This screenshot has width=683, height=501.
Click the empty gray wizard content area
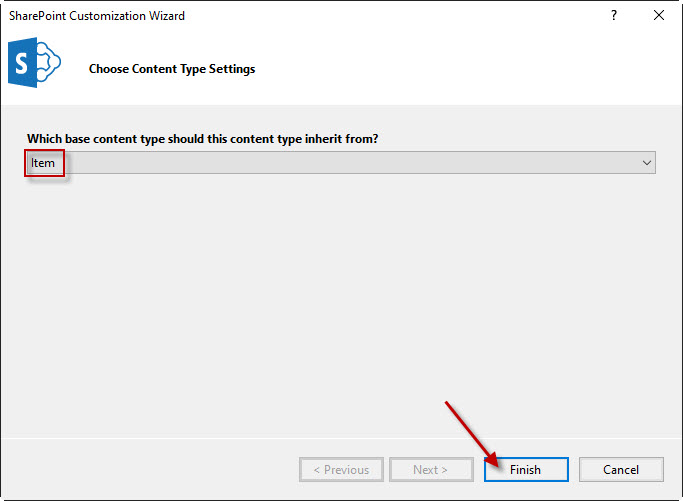point(342,305)
